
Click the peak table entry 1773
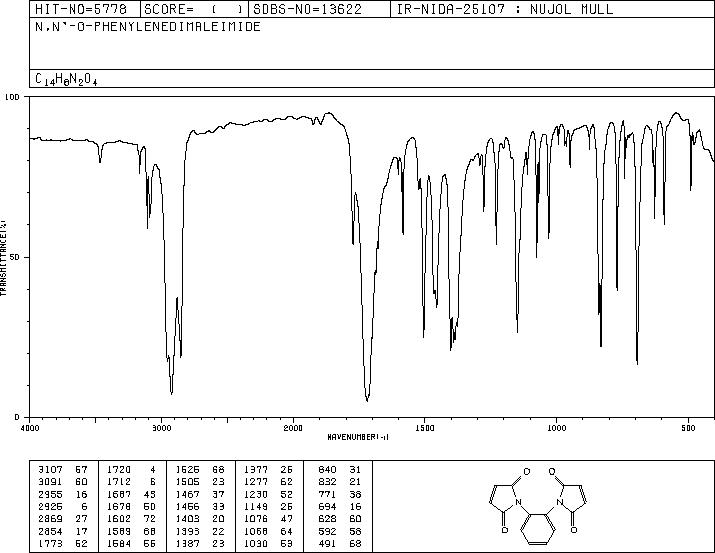[50, 543]
